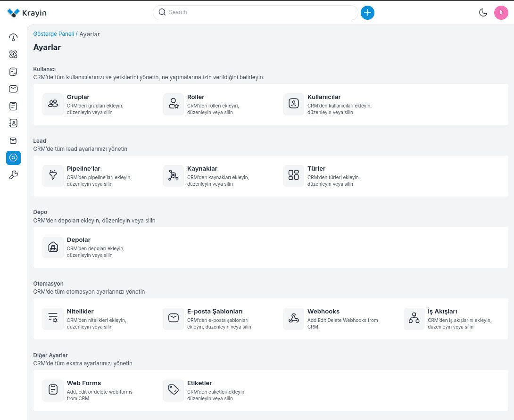Click the wrench configuration icon in sidebar
The height and width of the screenshot is (420, 514).
pos(13,175)
